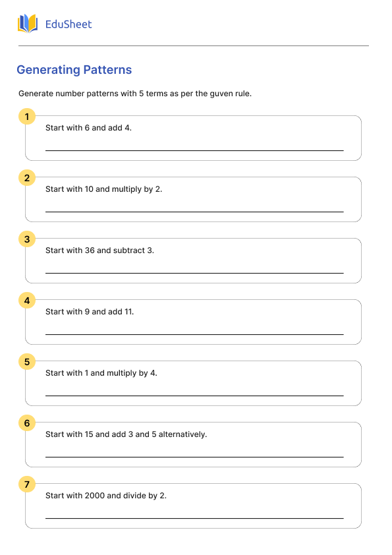
Task: Click answer line under 'Start with 1 and multiply by 4'
Action: 194,395
